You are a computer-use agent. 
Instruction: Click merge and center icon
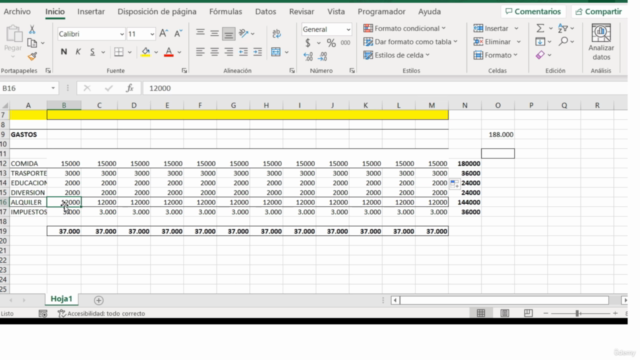(x=276, y=52)
